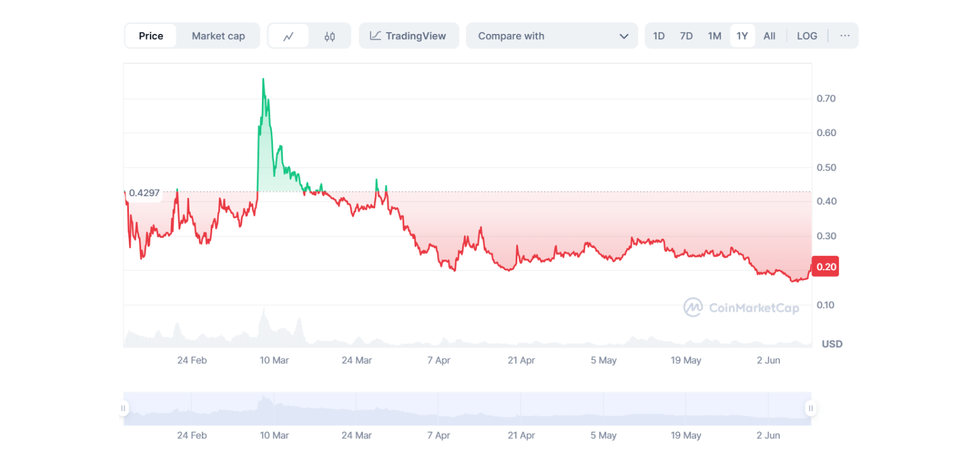This screenshot has width=980, height=467.
Task: Toggle LOG scale
Action: 807,36
